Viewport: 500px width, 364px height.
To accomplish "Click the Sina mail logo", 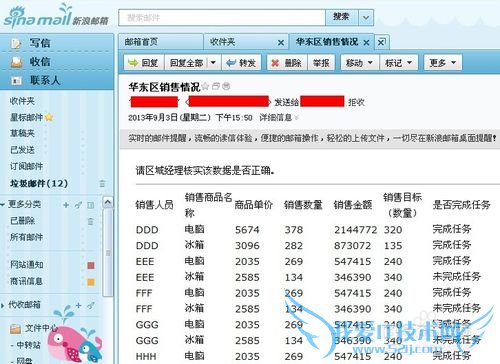I will (x=56, y=16).
